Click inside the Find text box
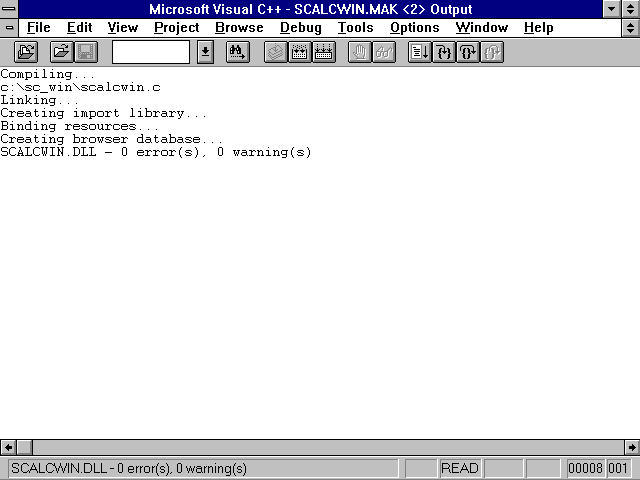This screenshot has height=480, width=640. tap(150, 52)
